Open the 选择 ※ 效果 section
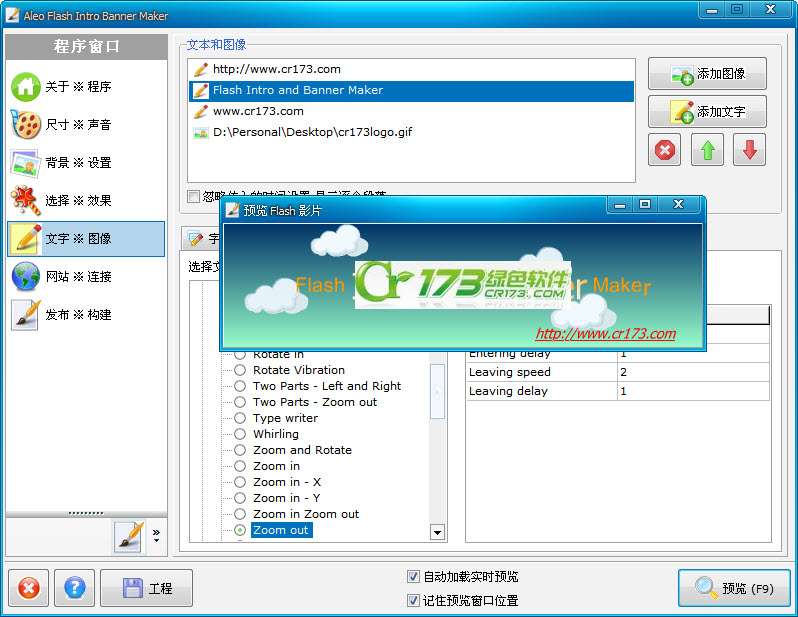The width and height of the screenshot is (798, 617). (x=86, y=201)
